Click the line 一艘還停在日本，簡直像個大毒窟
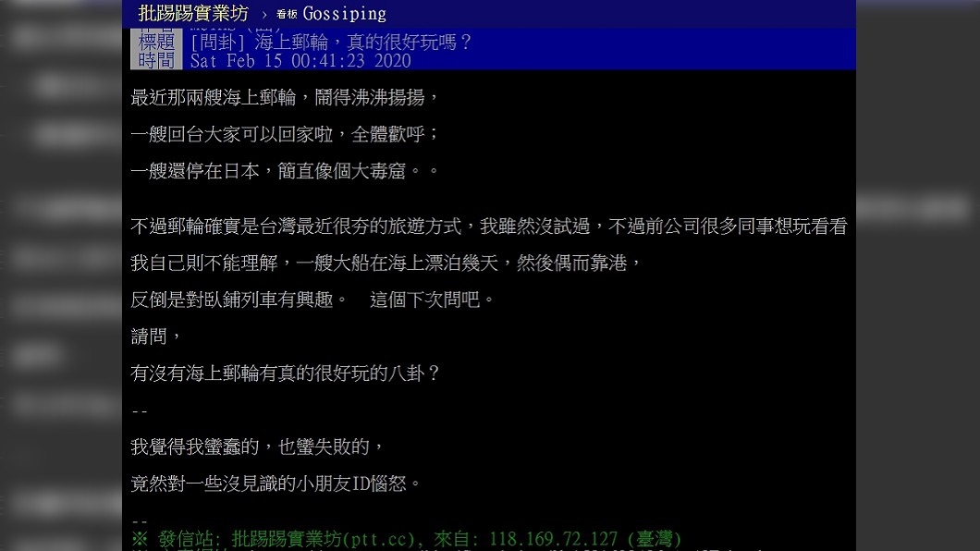The width and height of the screenshot is (980, 551). click(286, 171)
